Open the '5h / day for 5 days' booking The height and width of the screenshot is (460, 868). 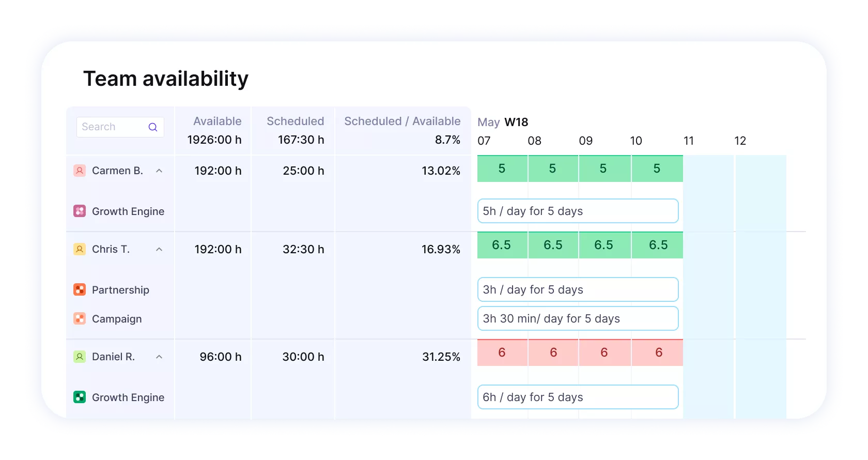click(x=578, y=211)
